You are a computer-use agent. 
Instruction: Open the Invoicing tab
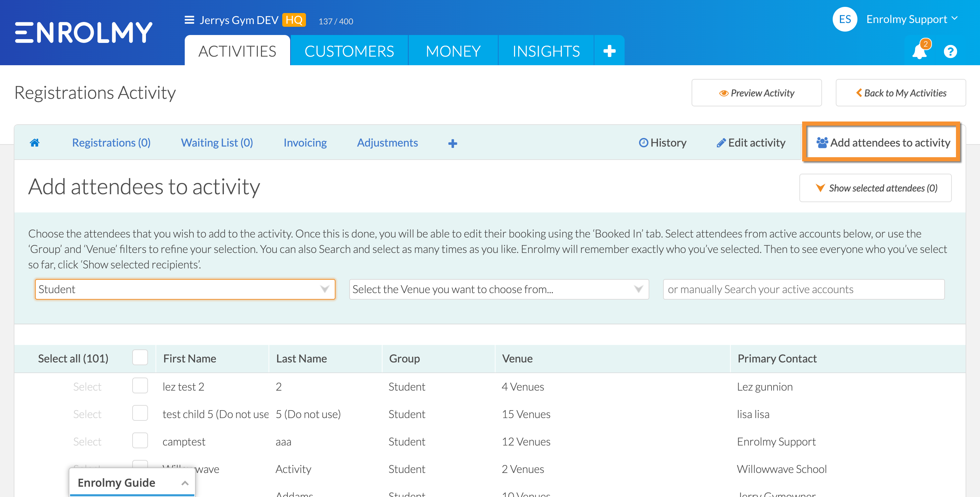305,142
